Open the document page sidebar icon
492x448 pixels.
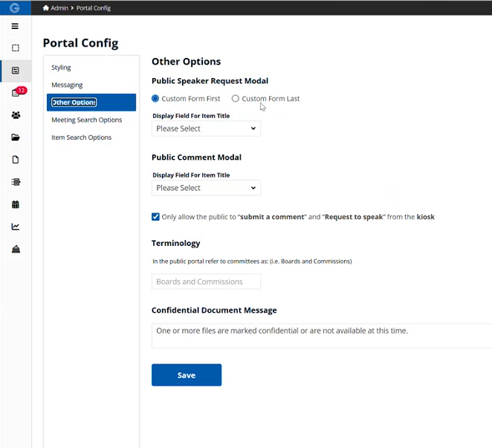tap(16, 160)
